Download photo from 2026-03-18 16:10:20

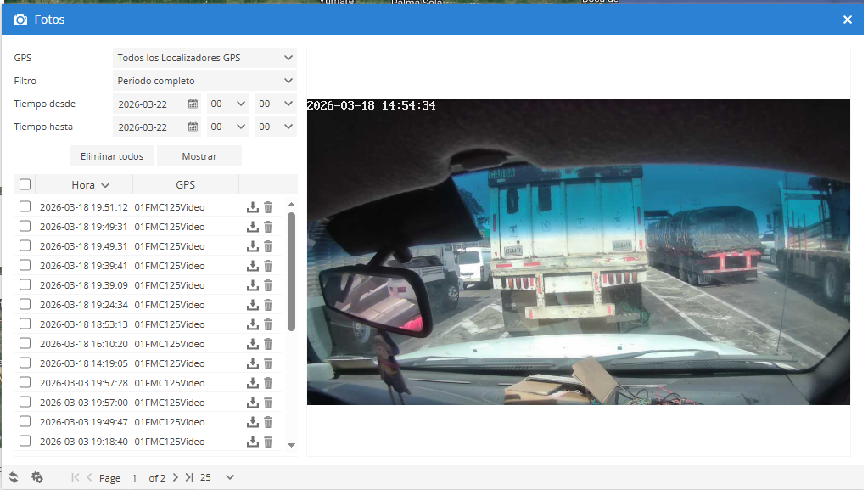(253, 344)
